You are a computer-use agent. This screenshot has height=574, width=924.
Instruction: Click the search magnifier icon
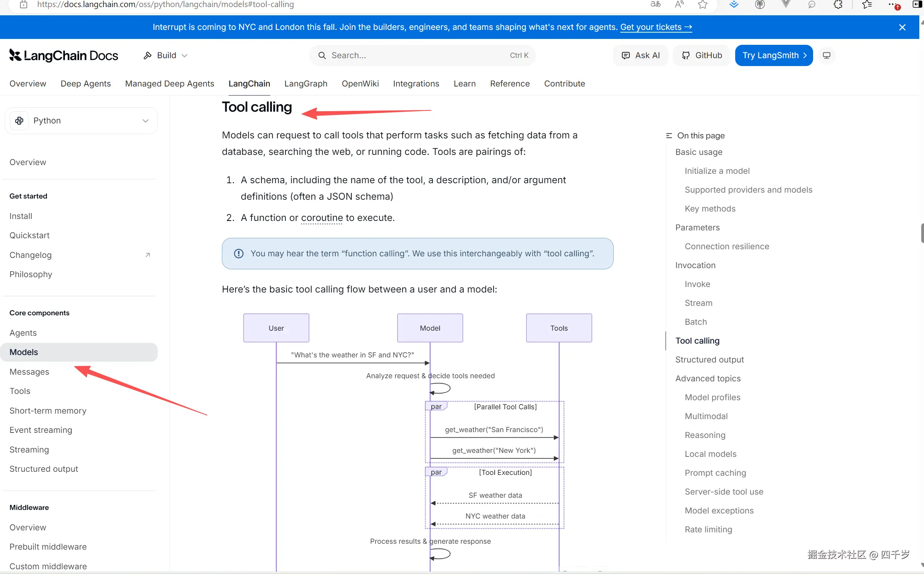322,55
